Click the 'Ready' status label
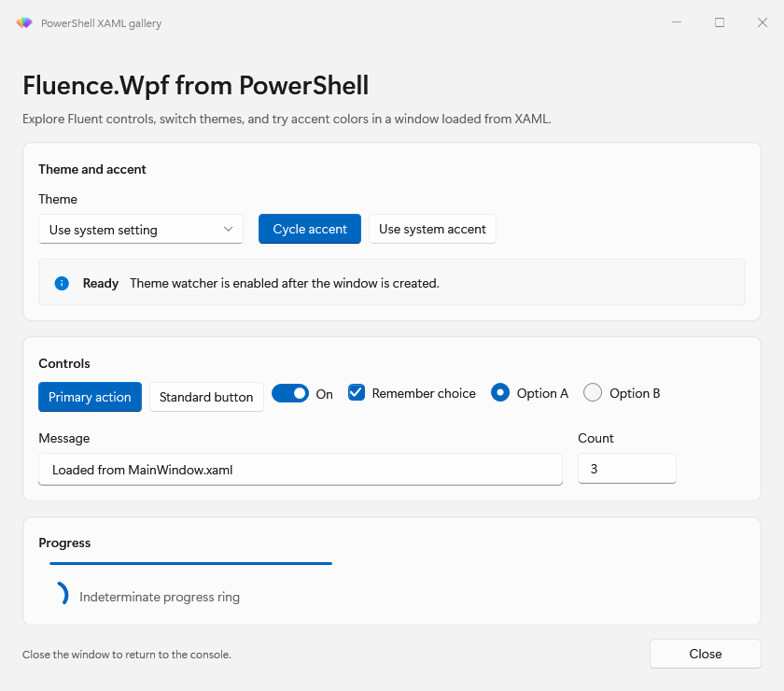 [101, 283]
